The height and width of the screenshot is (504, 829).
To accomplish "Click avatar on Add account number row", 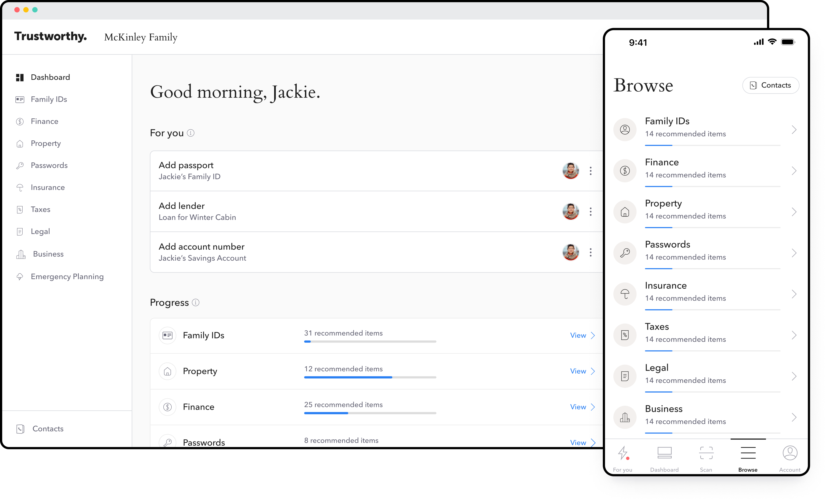I will point(571,252).
